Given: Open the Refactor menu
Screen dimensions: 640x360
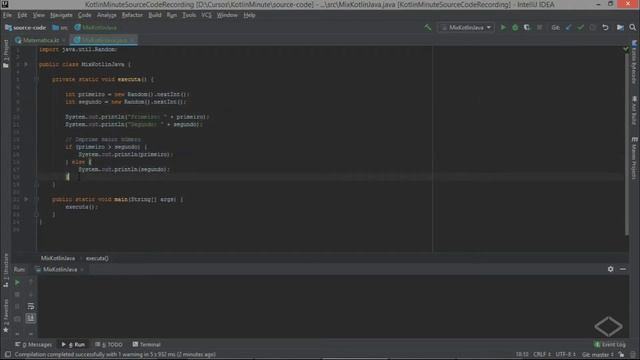Looking at the screenshot, I should pyautogui.click(x=132, y=15).
